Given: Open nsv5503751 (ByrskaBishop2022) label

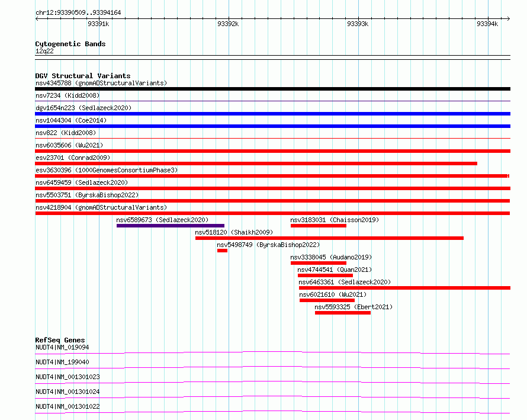Looking at the screenshot, I should click(x=87, y=195).
